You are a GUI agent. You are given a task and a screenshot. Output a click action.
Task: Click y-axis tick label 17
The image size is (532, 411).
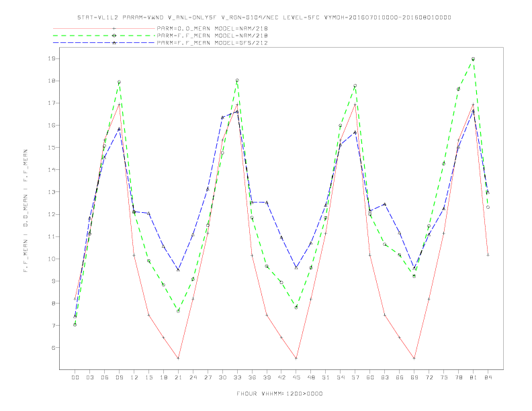coord(51,103)
